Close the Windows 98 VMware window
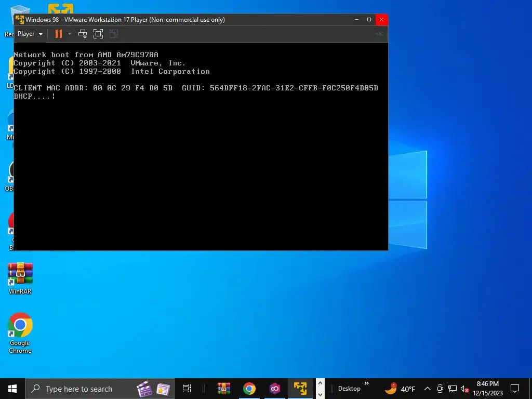Viewport: 532px width, 399px height. 382,20
